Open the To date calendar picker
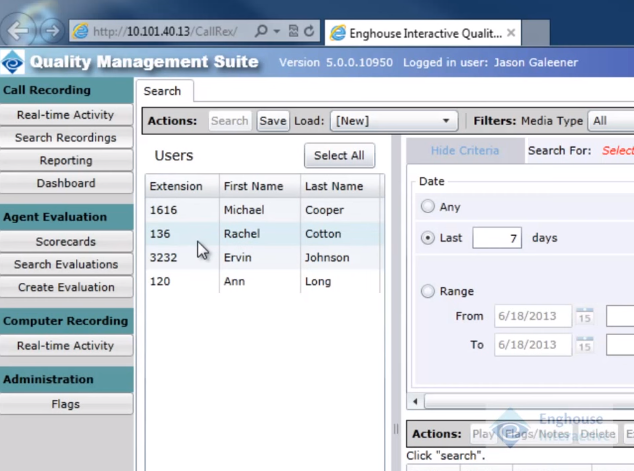 point(584,344)
